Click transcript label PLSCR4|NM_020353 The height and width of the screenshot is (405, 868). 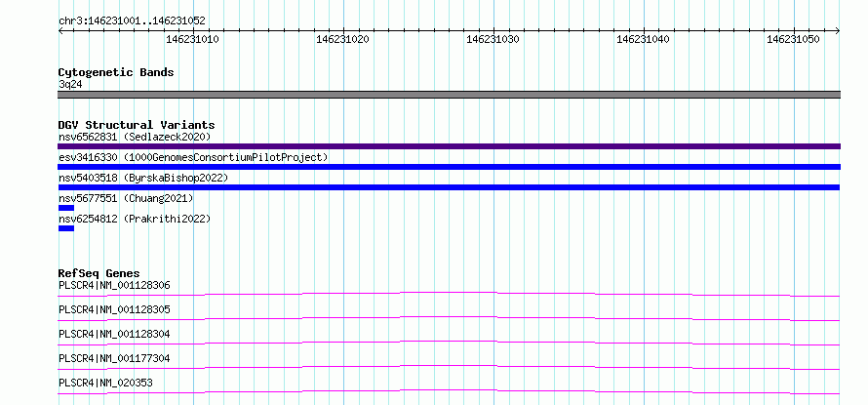pos(105,383)
